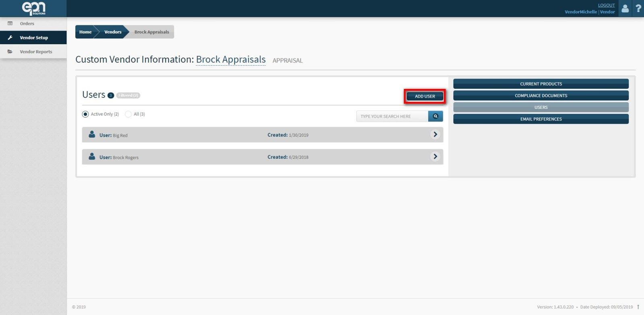
Task: Click the 'Users' section heading
Action: click(93, 95)
